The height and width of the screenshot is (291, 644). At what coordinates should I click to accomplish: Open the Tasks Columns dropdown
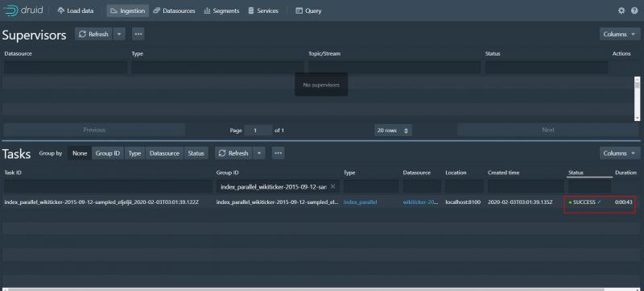point(619,153)
